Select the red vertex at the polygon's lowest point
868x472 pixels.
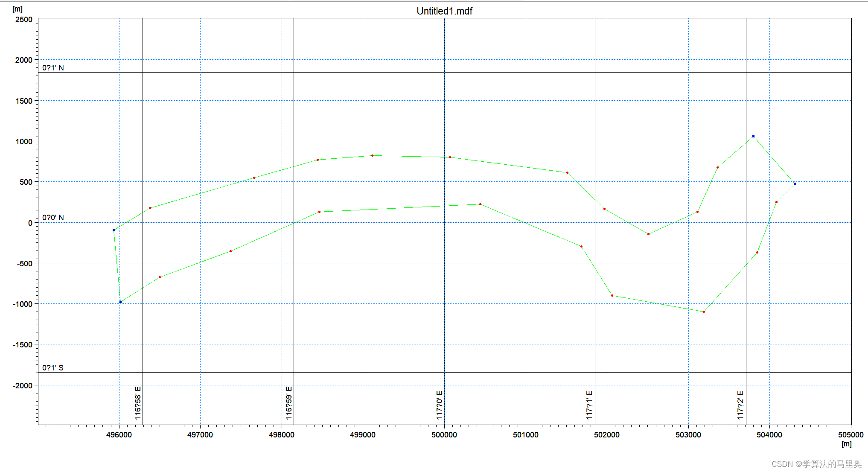(x=704, y=312)
